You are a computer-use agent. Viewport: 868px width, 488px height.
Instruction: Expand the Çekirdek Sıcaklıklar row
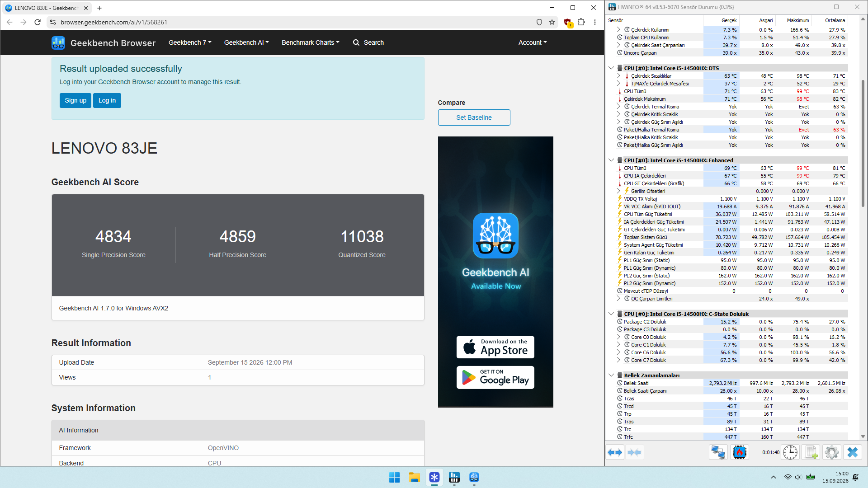click(618, 76)
